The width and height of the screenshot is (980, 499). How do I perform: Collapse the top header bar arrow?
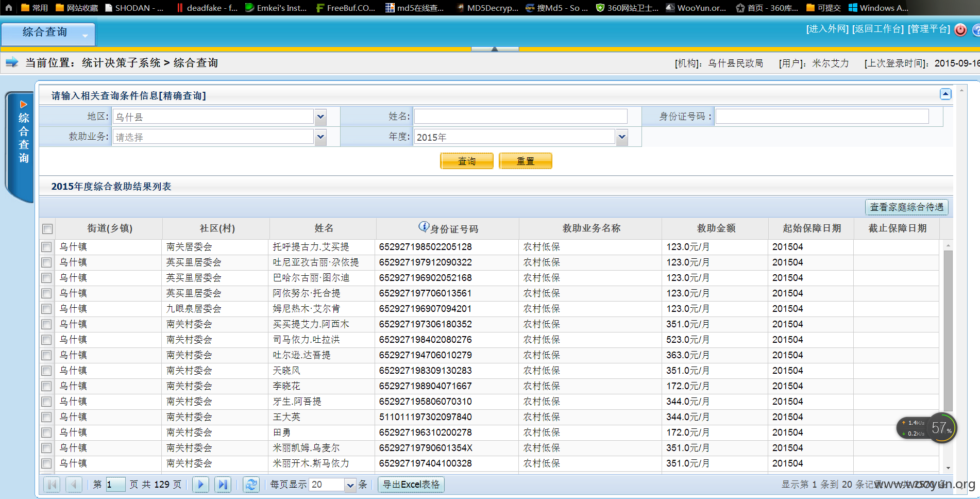(x=495, y=49)
